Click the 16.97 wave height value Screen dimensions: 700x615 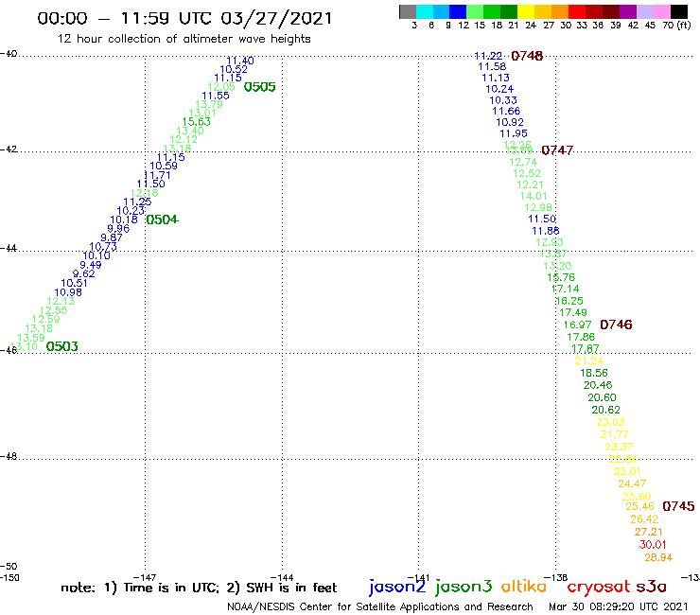coord(577,325)
